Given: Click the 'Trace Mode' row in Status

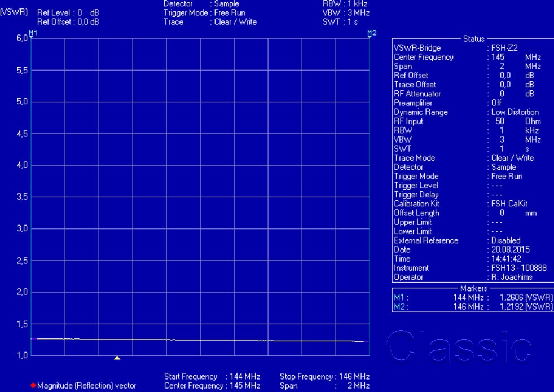Looking at the screenshot, I should (464, 158).
